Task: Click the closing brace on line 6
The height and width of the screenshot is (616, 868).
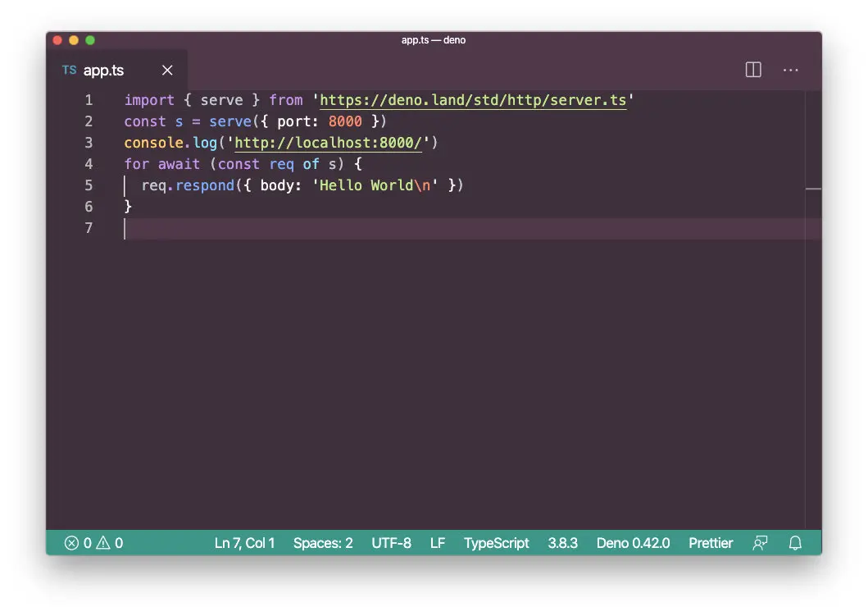Action: 128,207
